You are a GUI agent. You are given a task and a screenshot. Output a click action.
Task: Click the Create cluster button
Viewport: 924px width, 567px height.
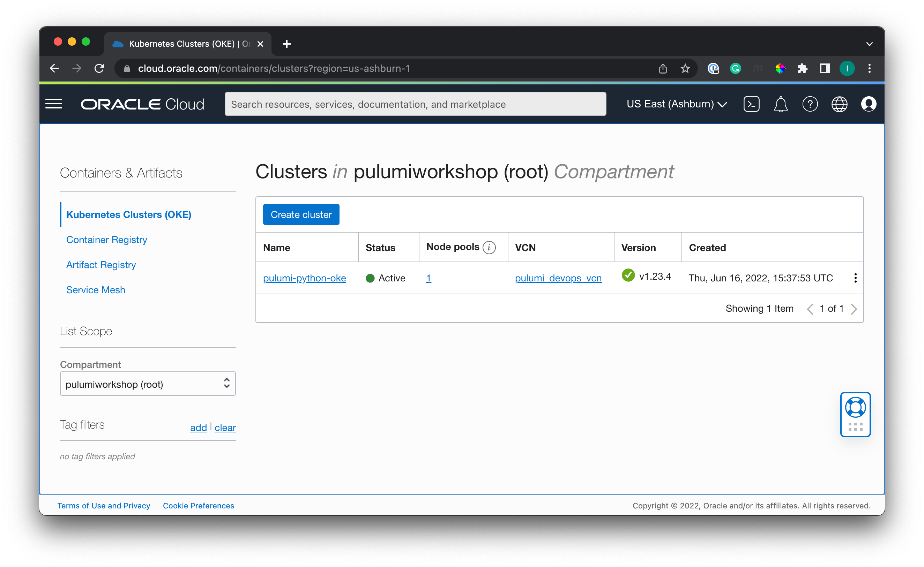(x=301, y=214)
